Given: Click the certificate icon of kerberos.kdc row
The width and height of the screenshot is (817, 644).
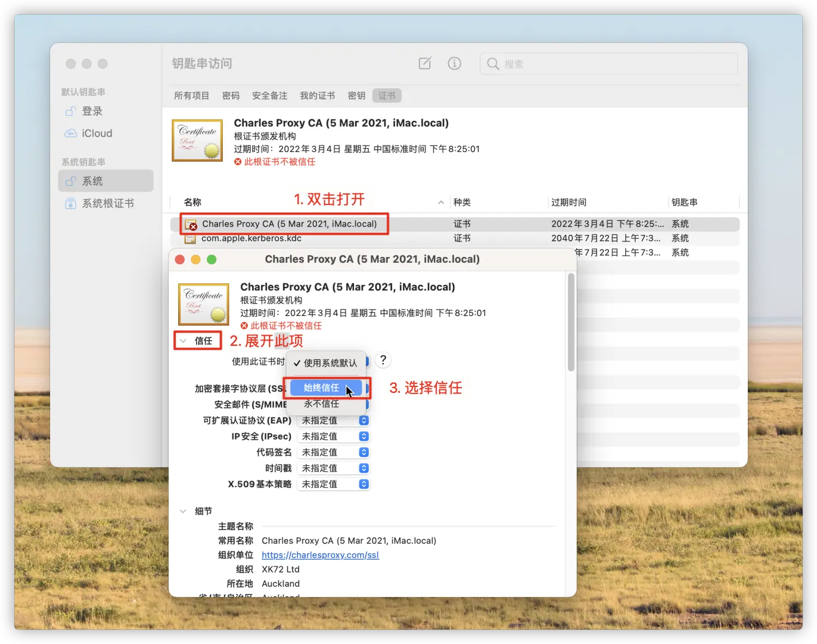Looking at the screenshot, I should click(x=190, y=239).
